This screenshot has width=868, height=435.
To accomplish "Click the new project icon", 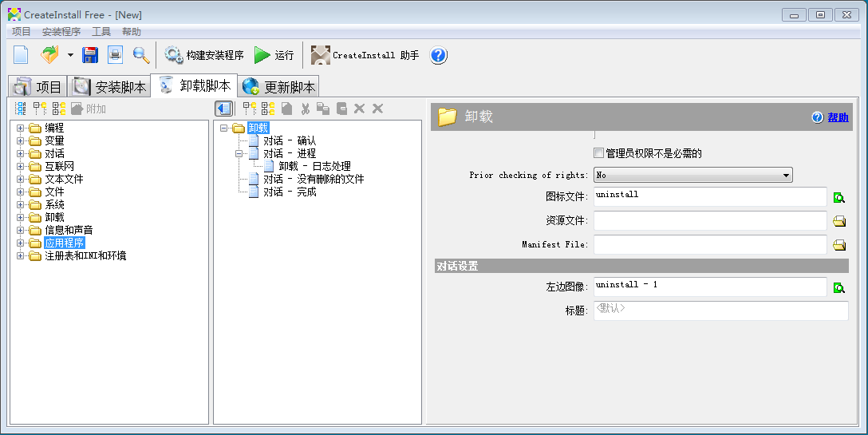I will (x=21, y=55).
